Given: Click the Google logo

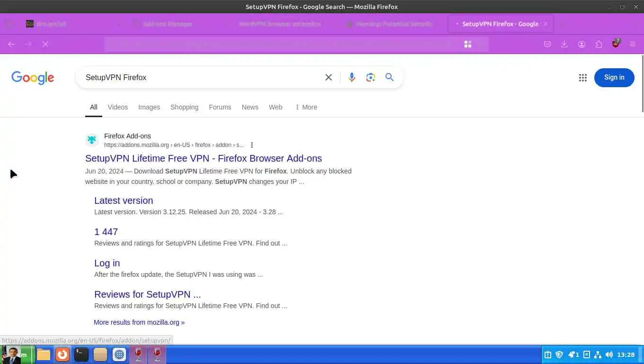Looking at the screenshot, I should [33, 78].
